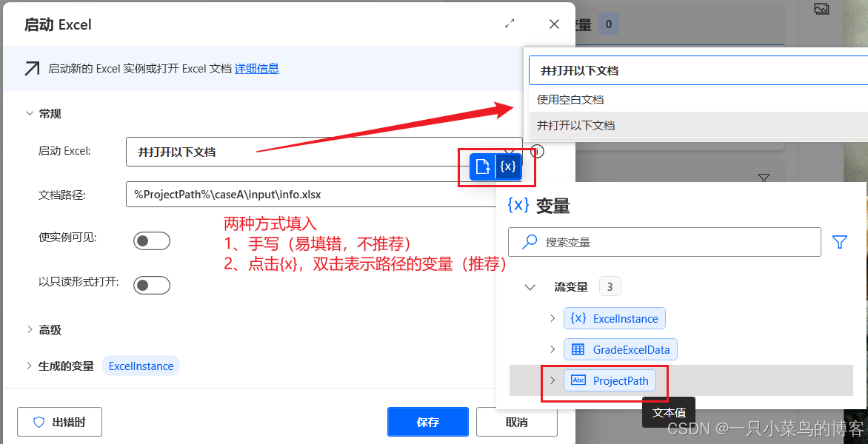Expand the 生成的变量 section
The image size is (868, 444).
30,366
